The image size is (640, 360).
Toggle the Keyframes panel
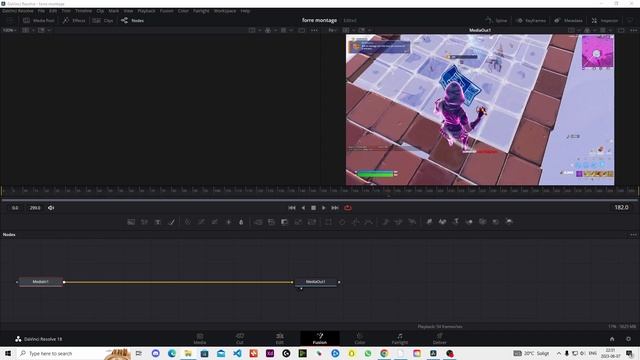coord(531,20)
